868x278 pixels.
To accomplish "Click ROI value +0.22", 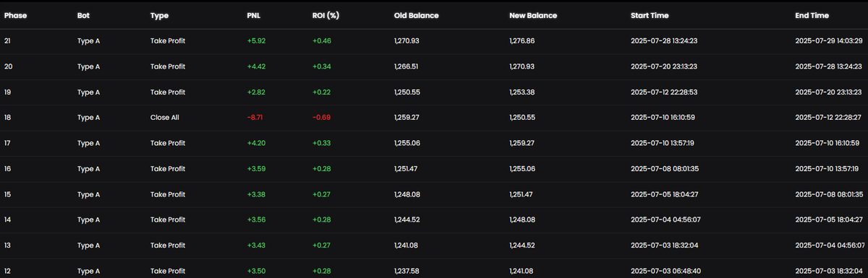I will (321, 92).
